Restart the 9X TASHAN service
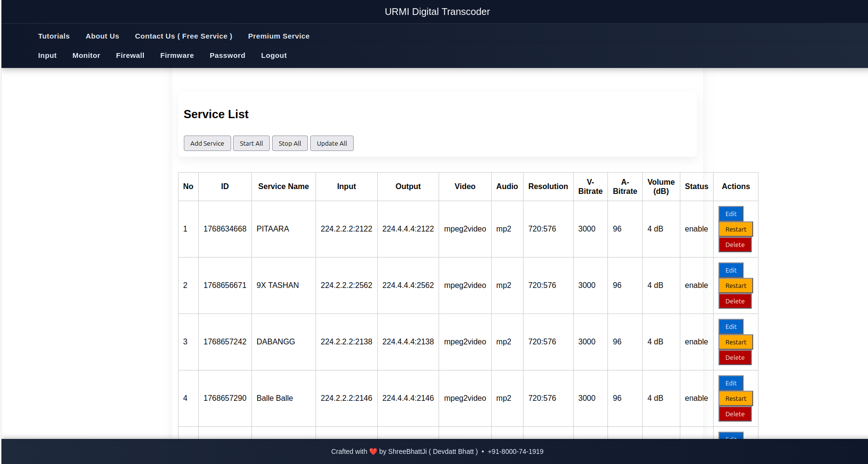This screenshot has width=868, height=464. point(735,286)
